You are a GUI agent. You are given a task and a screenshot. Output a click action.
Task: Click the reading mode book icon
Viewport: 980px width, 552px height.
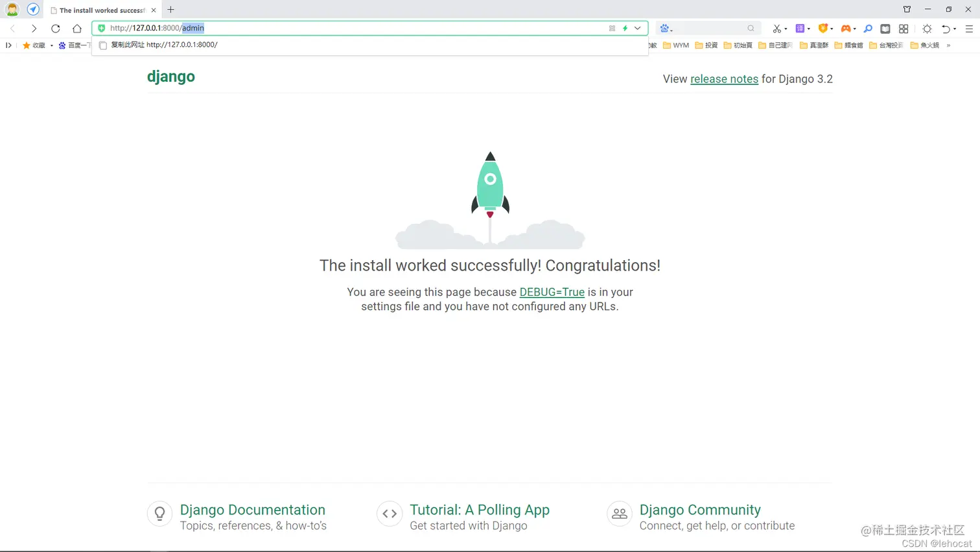pos(885,29)
